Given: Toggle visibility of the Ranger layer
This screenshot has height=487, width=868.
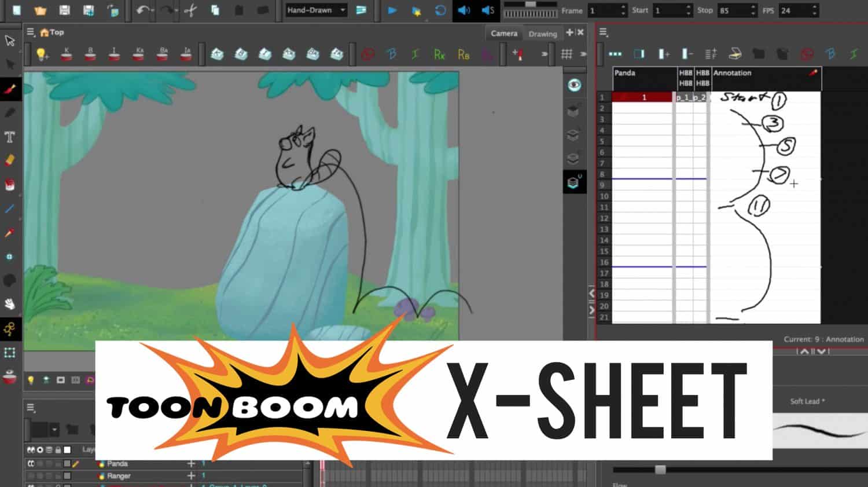Looking at the screenshot, I should coord(31,476).
